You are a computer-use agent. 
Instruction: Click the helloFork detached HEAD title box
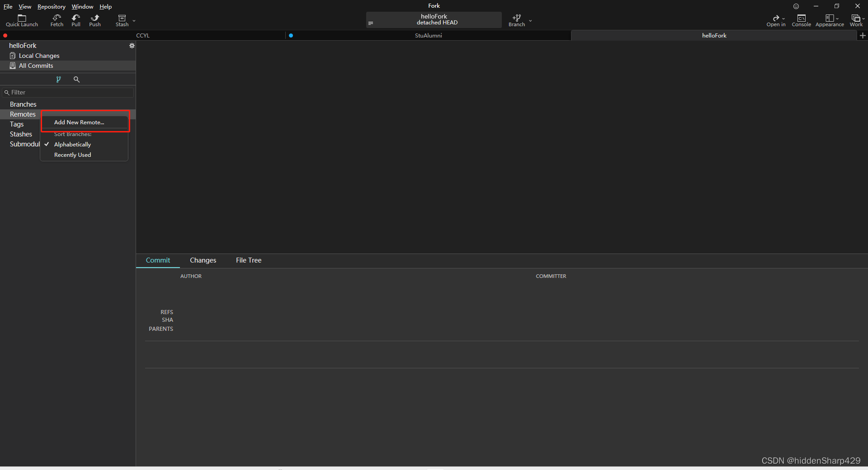tap(434, 20)
